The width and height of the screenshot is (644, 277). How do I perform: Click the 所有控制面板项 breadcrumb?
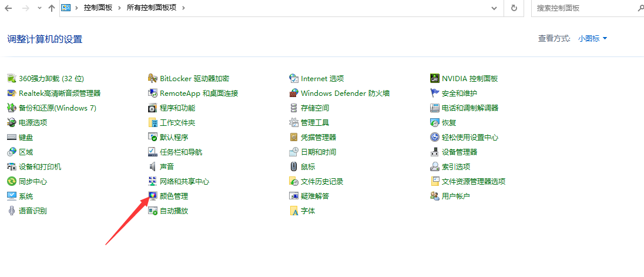[x=152, y=8]
